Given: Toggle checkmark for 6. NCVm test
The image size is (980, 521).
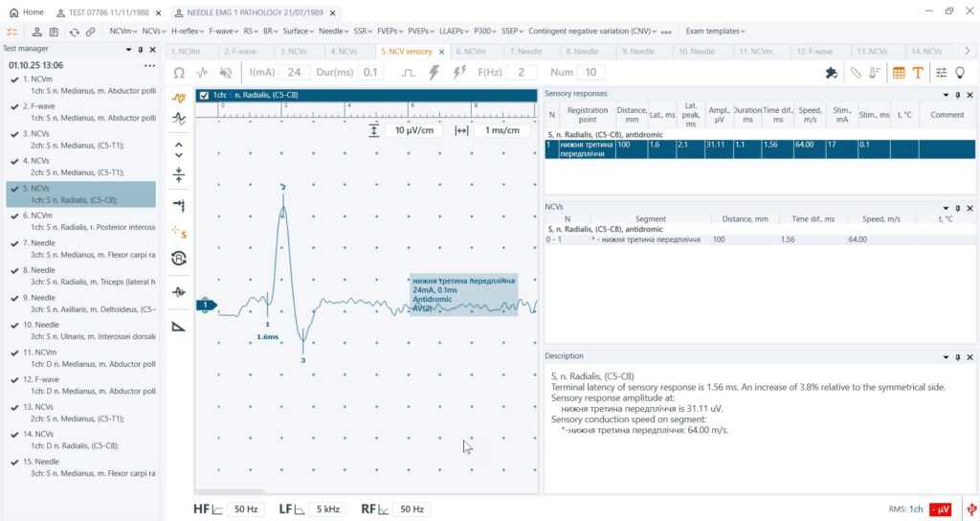Looking at the screenshot, I should (14, 215).
